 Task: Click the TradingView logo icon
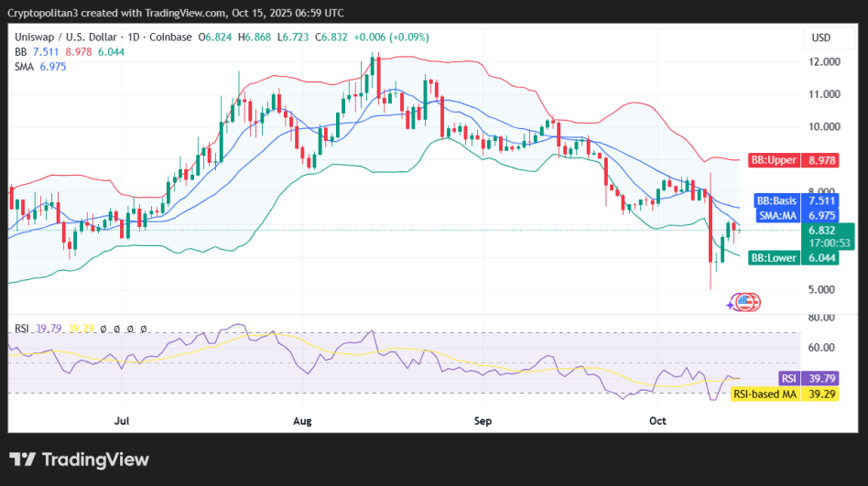pos(23,459)
